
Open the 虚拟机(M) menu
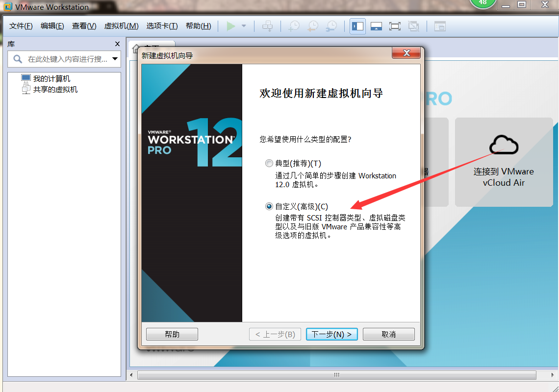point(121,26)
